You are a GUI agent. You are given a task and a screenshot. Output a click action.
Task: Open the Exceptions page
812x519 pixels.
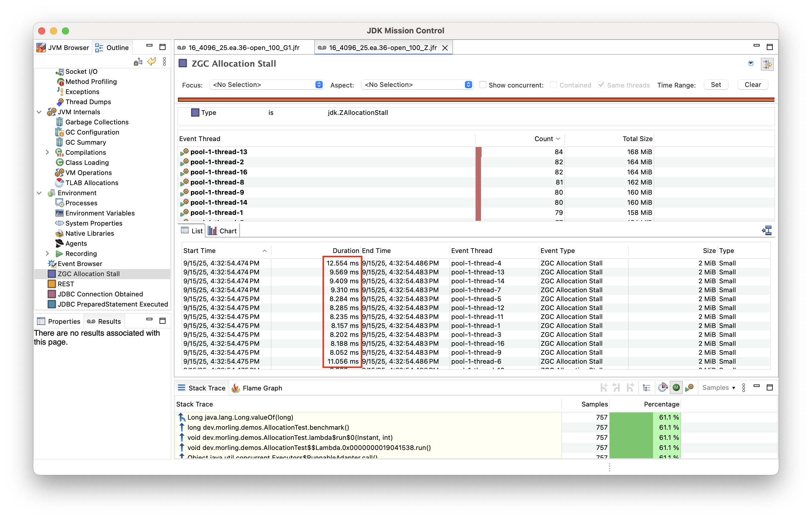pyautogui.click(x=82, y=92)
